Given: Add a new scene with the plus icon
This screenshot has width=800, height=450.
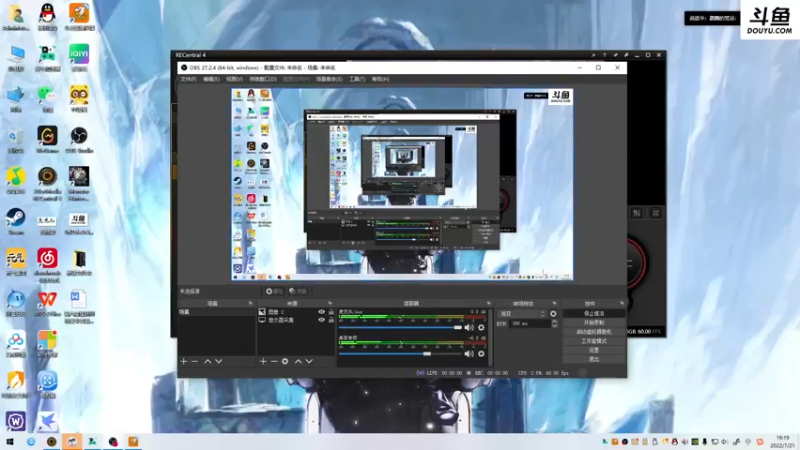Looking at the screenshot, I should coord(184,361).
